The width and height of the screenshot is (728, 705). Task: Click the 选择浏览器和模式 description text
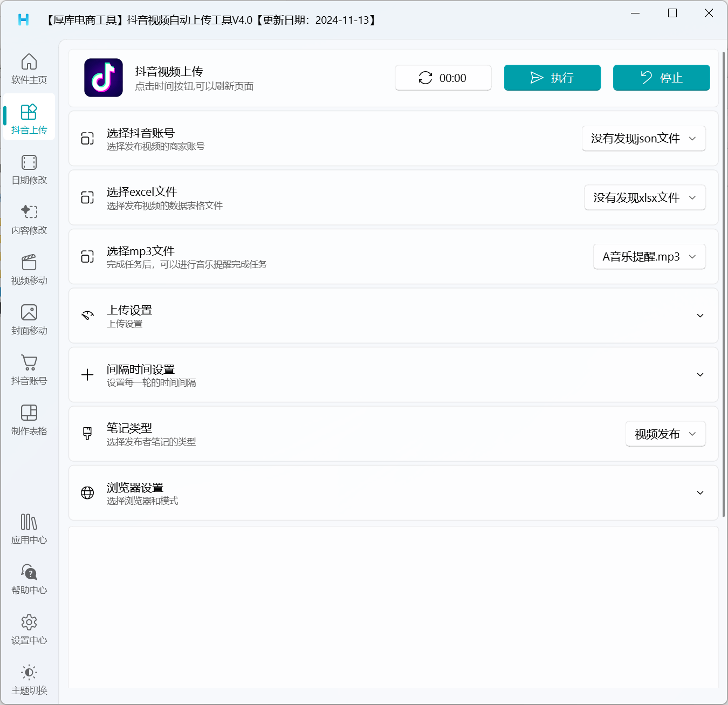(142, 501)
